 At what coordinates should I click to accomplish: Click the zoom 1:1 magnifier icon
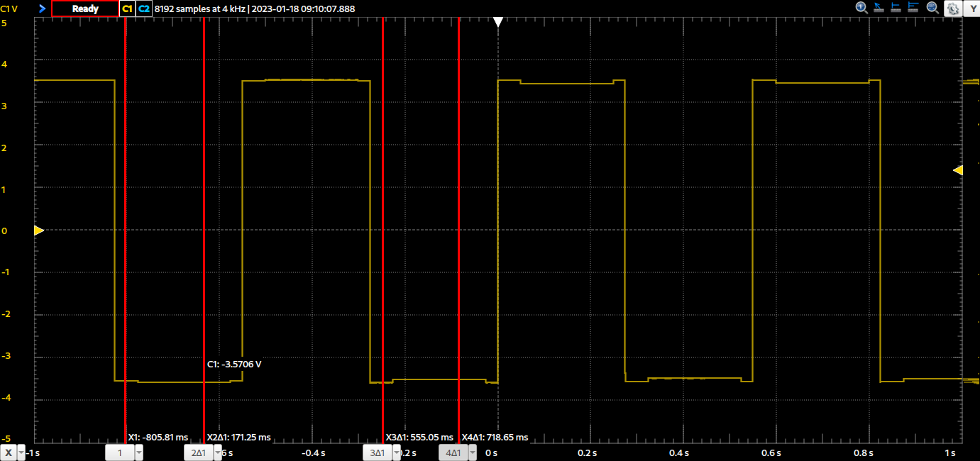861,8
